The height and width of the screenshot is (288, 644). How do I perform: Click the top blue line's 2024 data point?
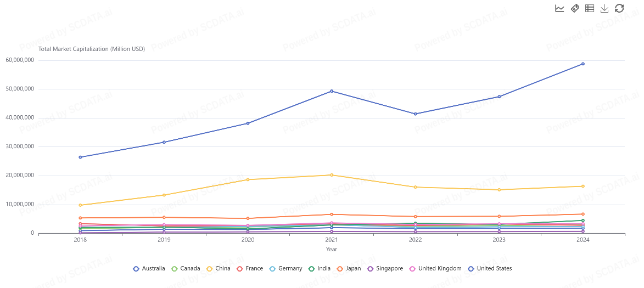coord(583,64)
